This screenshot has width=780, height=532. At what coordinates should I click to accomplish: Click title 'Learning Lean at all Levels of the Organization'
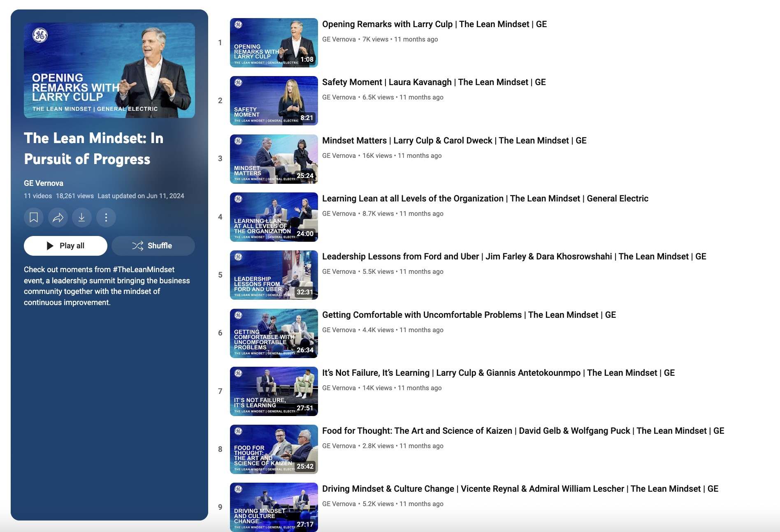click(x=485, y=199)
